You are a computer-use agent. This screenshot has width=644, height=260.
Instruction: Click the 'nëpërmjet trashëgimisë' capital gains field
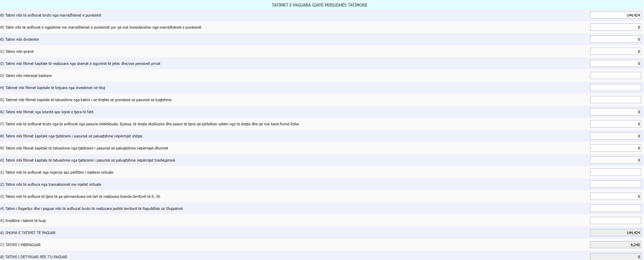[615, 160]
